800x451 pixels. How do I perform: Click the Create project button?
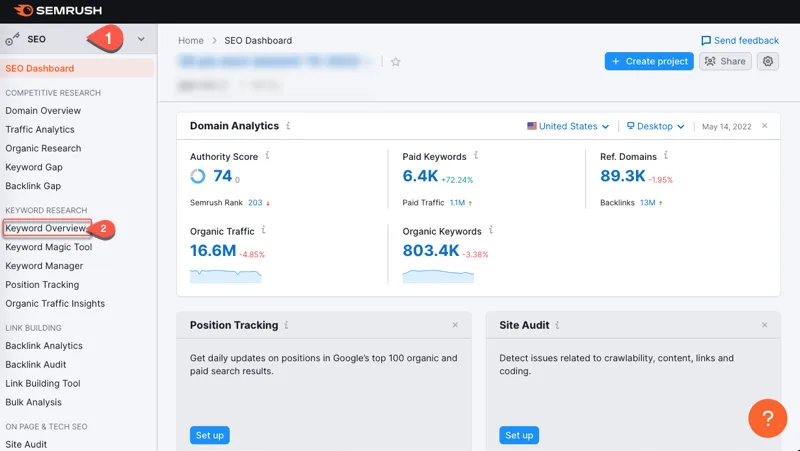pos(649,61)
